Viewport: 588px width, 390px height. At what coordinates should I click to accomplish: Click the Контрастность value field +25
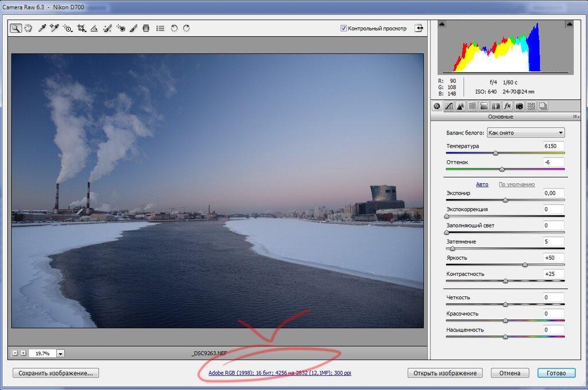(x=553, y=274)
